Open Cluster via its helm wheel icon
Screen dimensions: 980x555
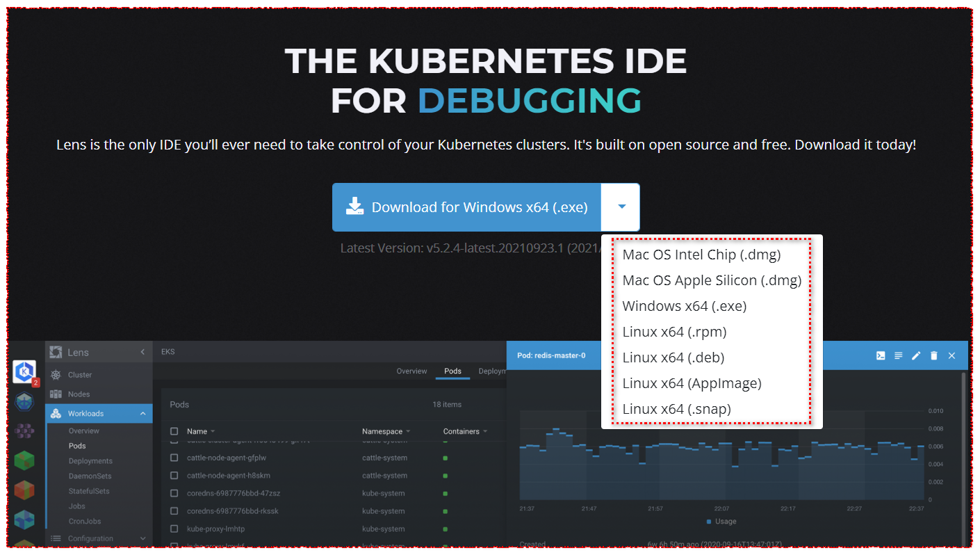(x=56, y=375)
